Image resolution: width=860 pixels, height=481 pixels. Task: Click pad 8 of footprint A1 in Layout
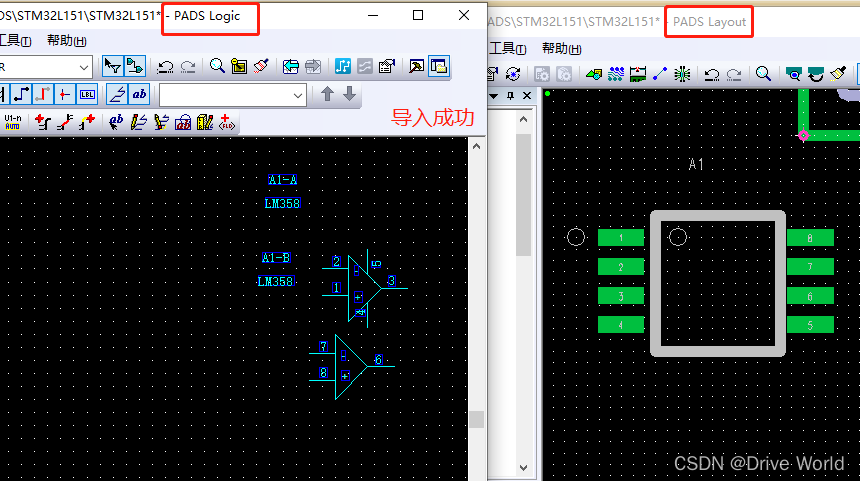pyautogui.click(x=810, y=237)
